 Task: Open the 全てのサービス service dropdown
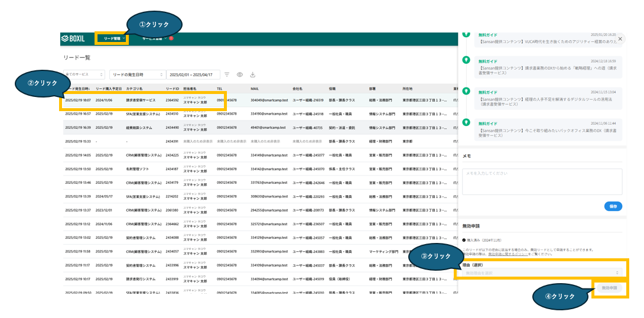point(83,74)
